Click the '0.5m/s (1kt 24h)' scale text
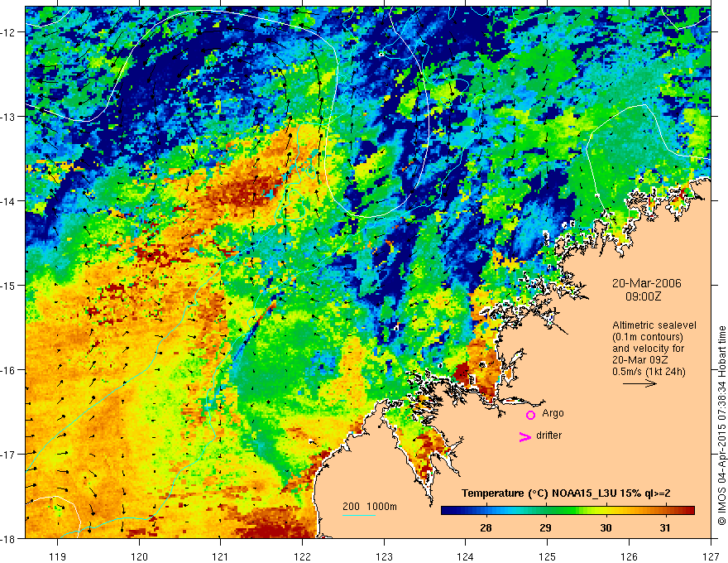 [649, 372]
